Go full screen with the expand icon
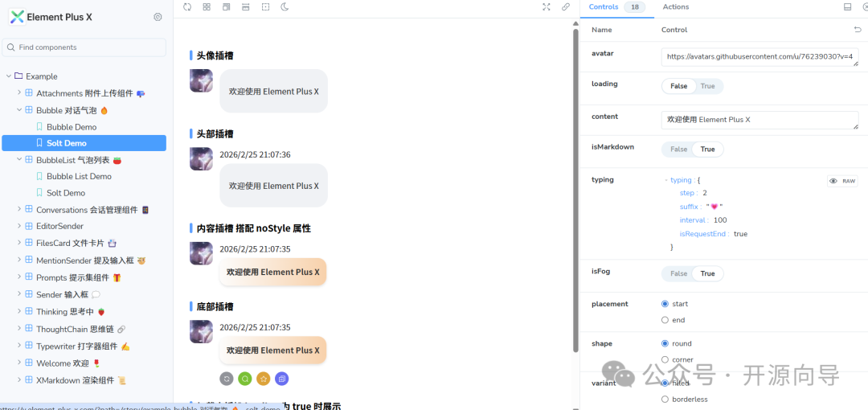The image size is (868, 410). click(547, 6)
